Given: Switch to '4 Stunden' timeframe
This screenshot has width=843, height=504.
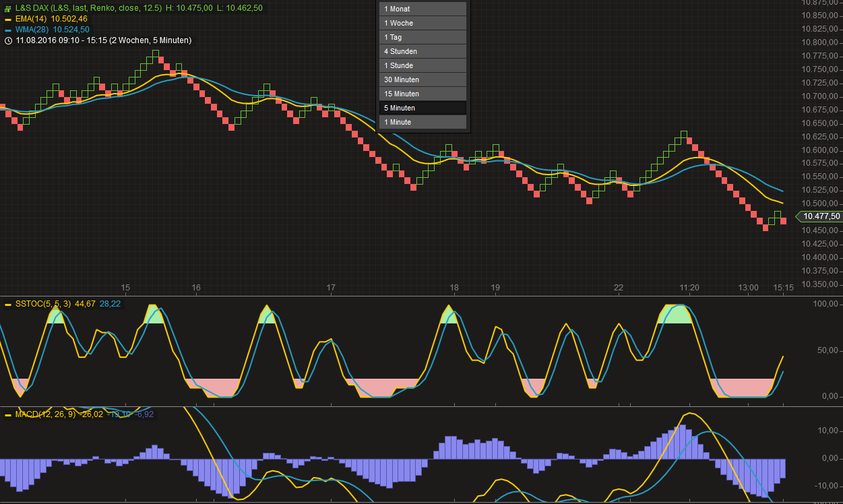Looking at the screenshot, I should pos(423,51).
